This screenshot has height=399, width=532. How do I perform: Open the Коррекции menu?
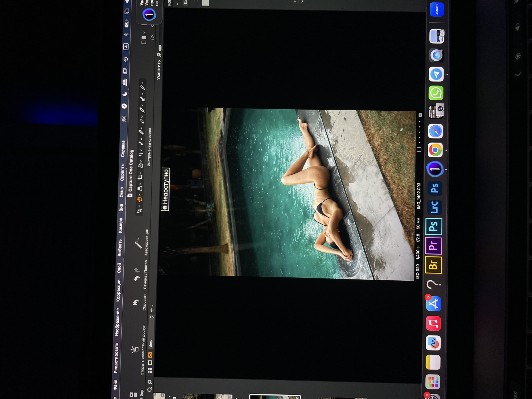pos(118,290)
